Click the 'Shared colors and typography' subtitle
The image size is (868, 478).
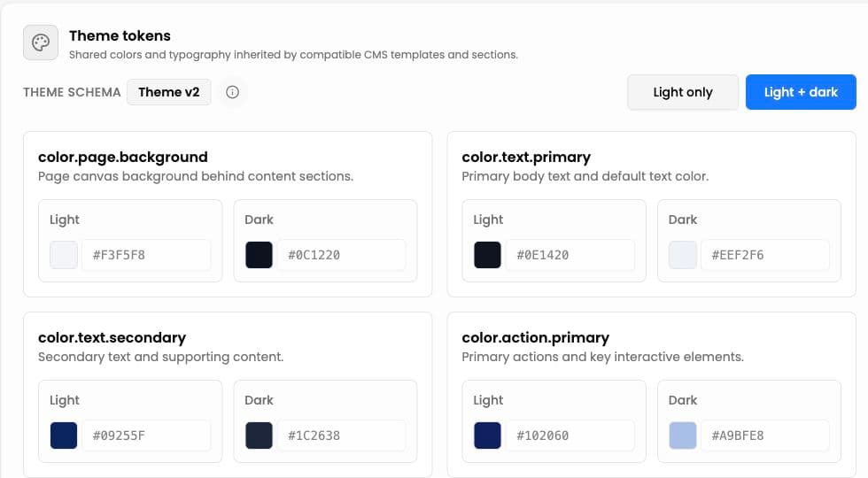(x=293, y=55)
